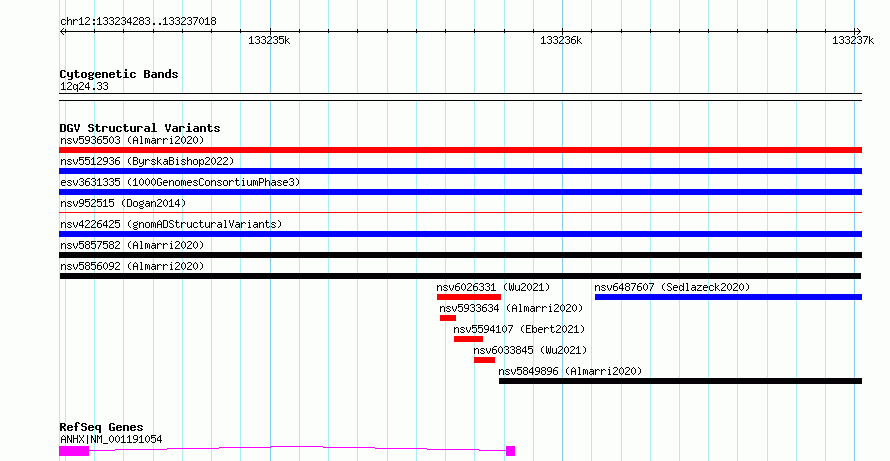
Task: Click the nsv5856092 (Almarri2020) black bar
Action: pos(460,276)
